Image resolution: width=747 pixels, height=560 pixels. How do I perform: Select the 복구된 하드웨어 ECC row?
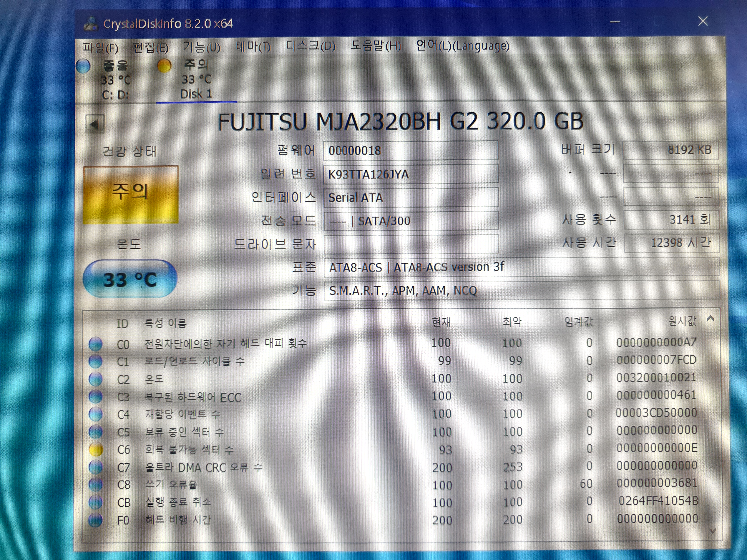click(394, 396)
